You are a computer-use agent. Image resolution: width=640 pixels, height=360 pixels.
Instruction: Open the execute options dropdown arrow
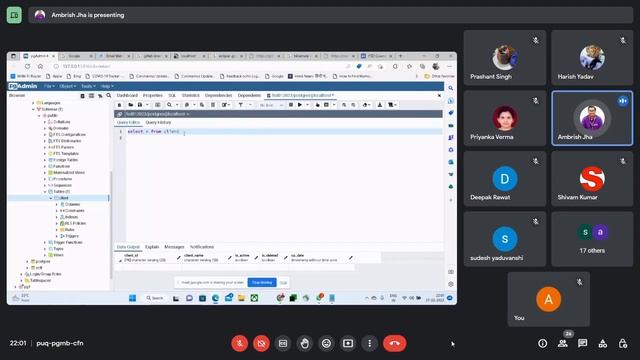[x=307, y=105]
